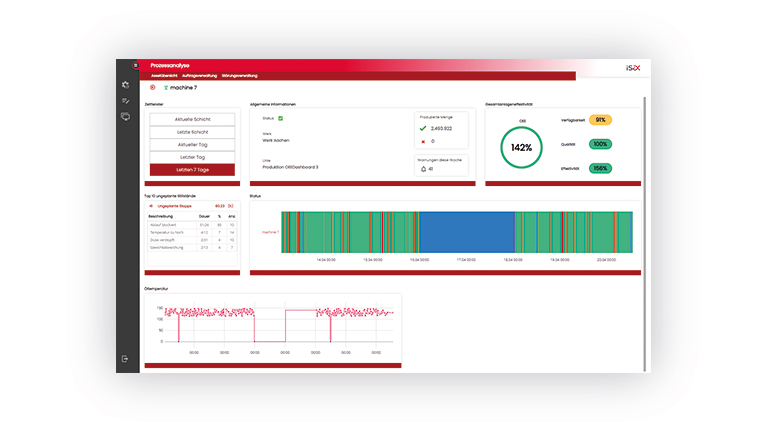
Task: Click the green checkmark next to 2.493.922
Action: tap(423, 129)
